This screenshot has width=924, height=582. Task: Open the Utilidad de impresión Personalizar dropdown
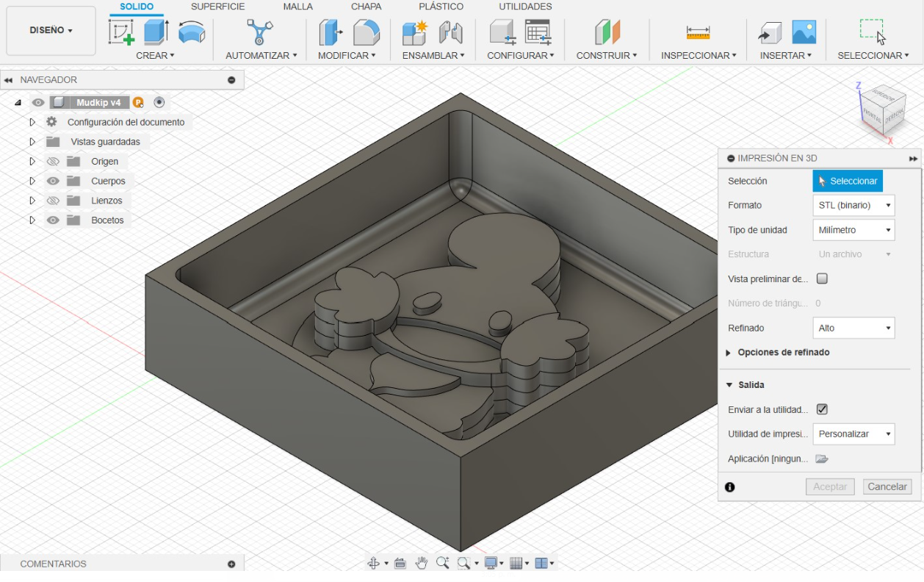(853, 434)
